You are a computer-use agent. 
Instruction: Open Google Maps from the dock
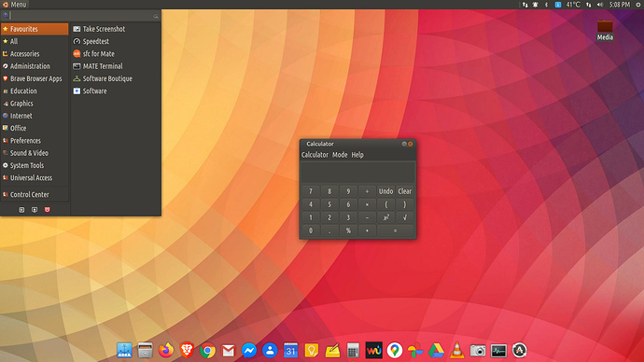(x=395, y=350)
